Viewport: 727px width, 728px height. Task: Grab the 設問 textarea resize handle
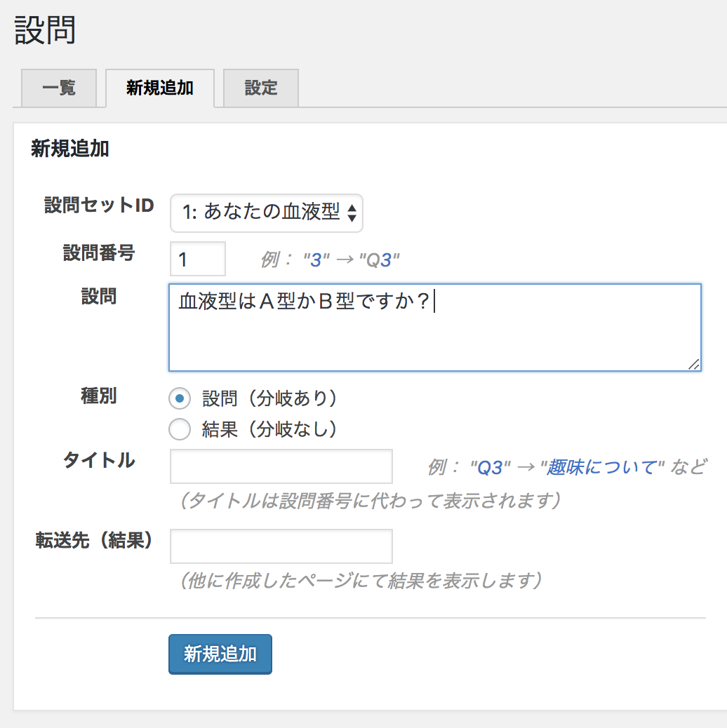[x=693, y=363]
